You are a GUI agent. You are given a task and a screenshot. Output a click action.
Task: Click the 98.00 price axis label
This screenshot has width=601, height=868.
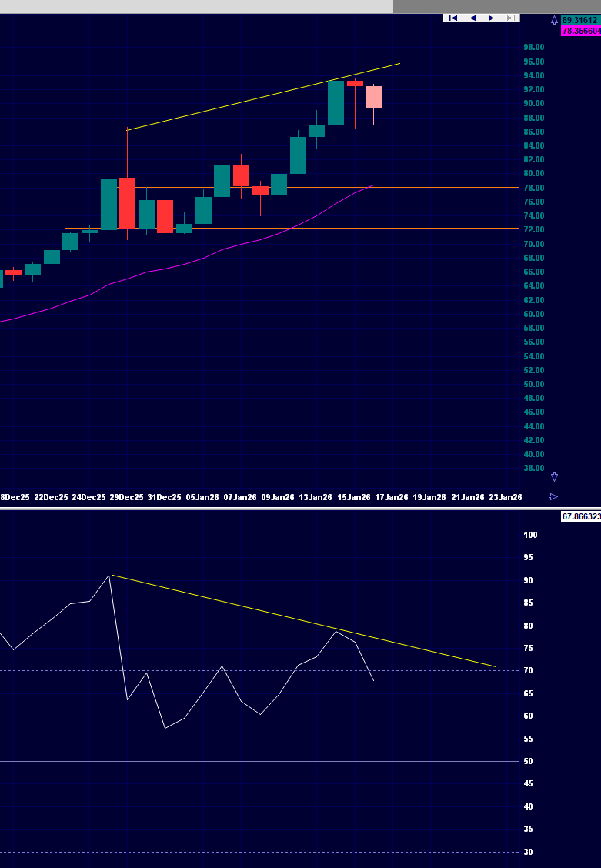[534, 47]
